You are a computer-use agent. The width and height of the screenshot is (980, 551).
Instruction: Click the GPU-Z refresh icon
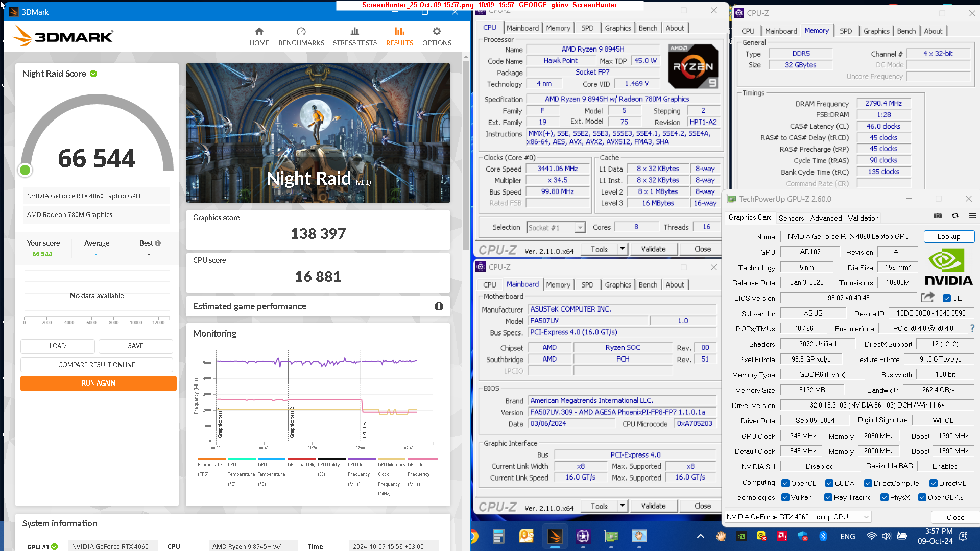tap(955, 216)
